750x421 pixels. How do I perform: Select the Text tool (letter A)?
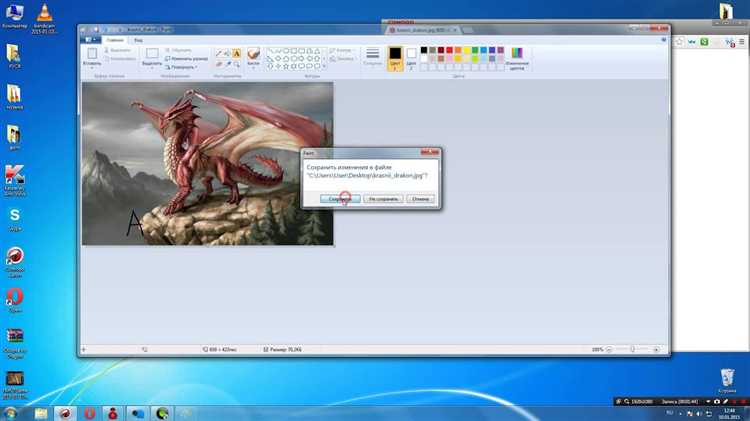[236, 51]
